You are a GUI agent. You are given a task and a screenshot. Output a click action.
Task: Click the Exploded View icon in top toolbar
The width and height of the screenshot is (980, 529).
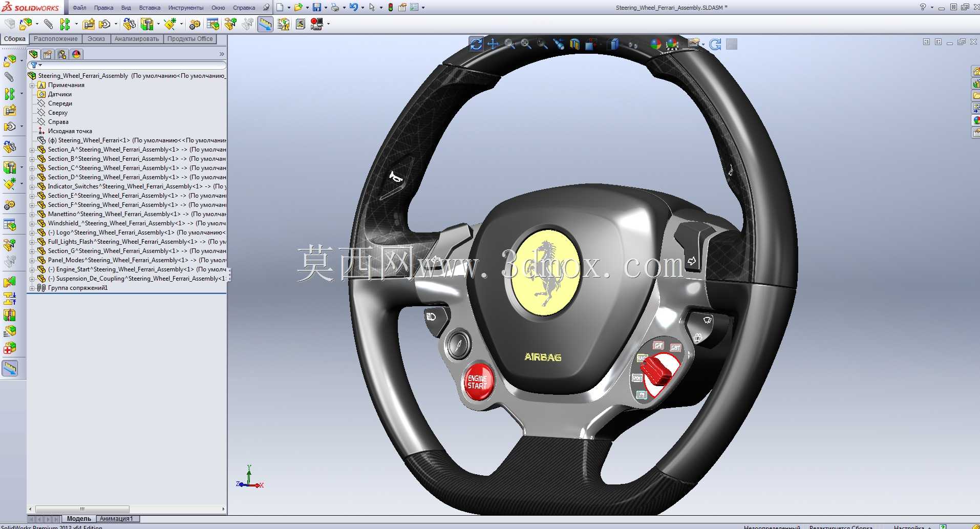click(230, 24)
